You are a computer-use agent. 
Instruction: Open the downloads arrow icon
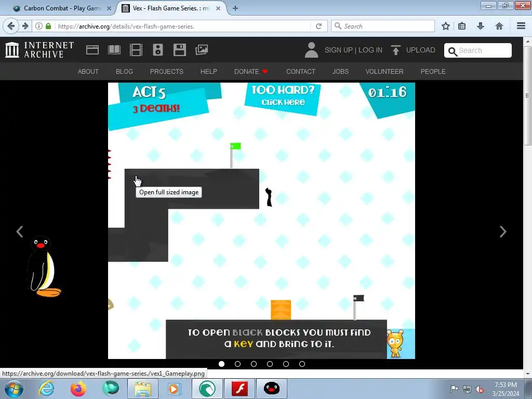click(x=481, y=26)
